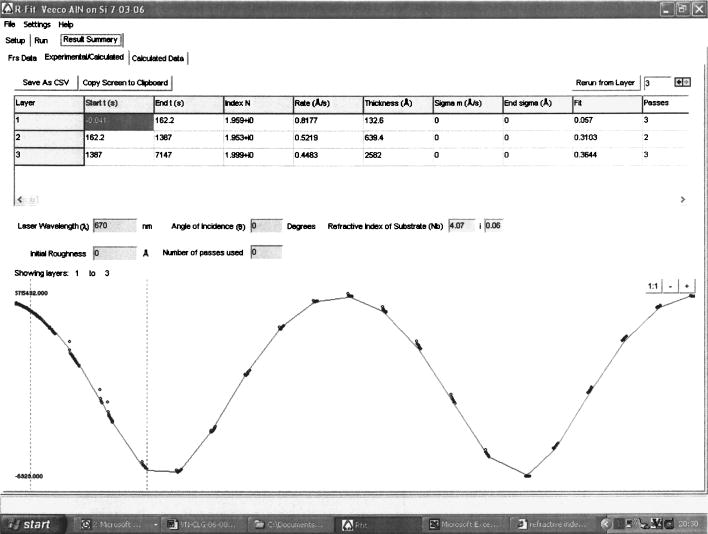Open the Windows start menu
708x534 pixels.
(31, 524)
